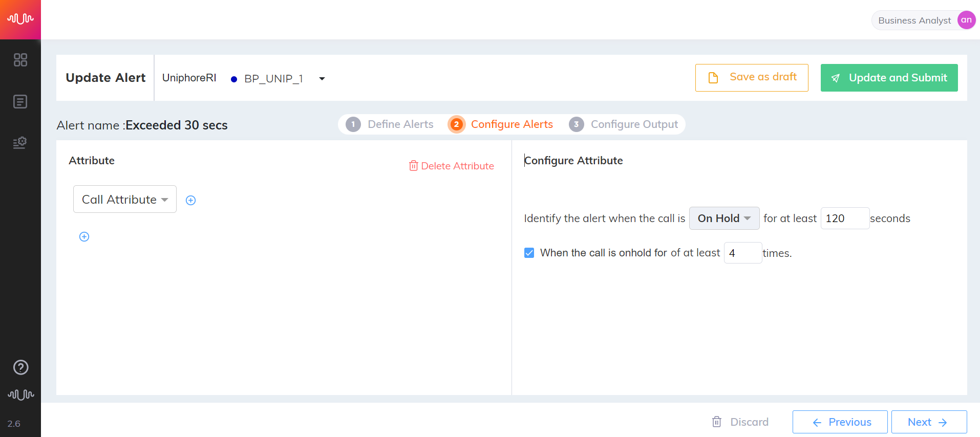980x437 pixels.
Task: Click the Business Analyst user label
Action: point(914,20)
